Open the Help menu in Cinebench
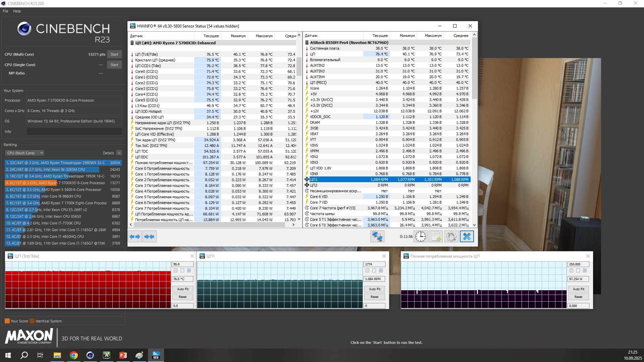644x362 pixels. click(17, 11)
